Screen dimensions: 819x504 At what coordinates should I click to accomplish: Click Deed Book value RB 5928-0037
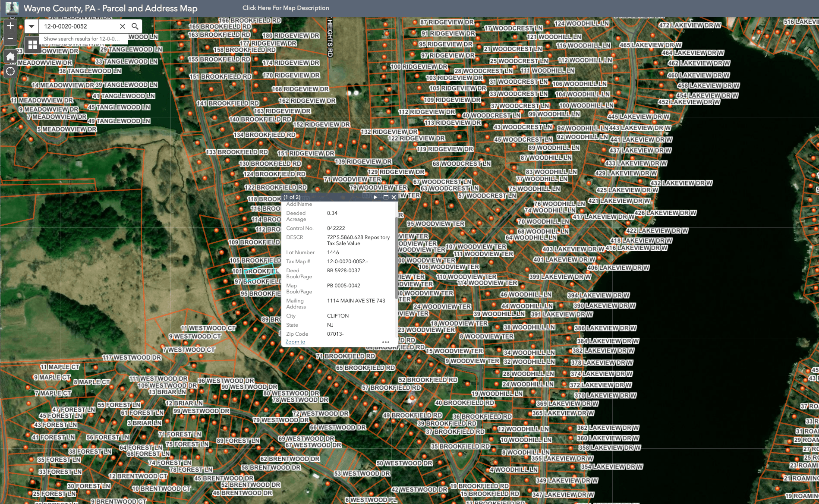click(x=343, y=271)
